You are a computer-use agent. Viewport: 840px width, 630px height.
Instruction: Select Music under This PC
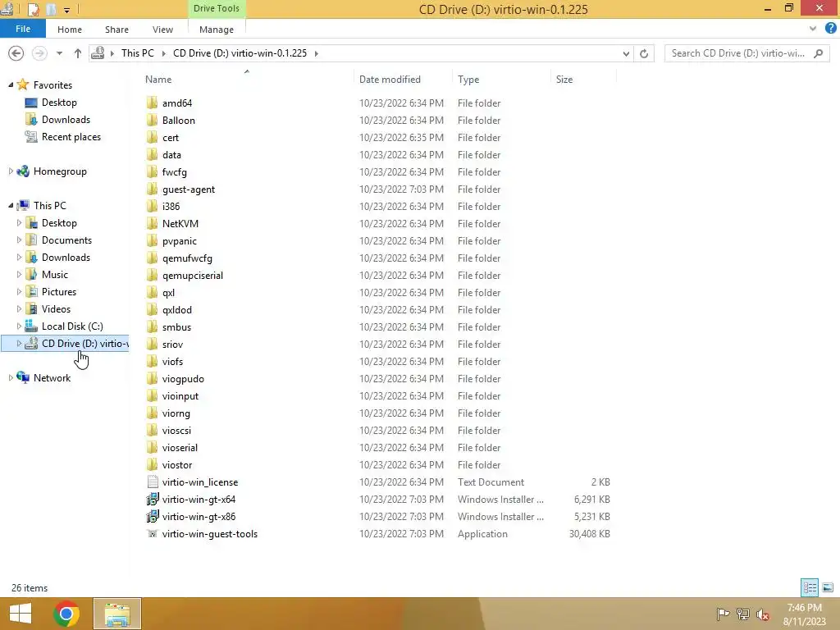[55, 274]
